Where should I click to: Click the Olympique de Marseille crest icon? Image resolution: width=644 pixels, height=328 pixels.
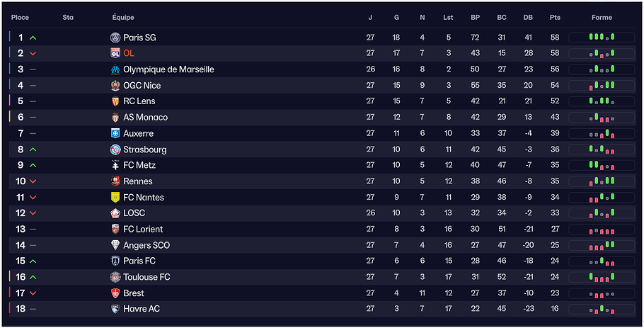tap(115, 69)
